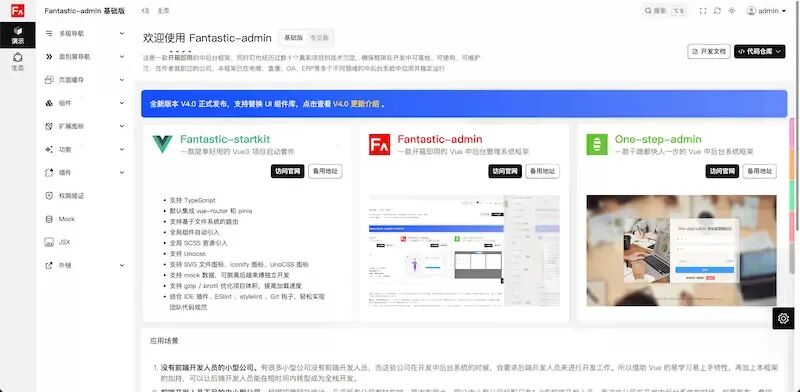Click 备用地址 on Fantastic-admin card
The height and width of the screenshot is (392, 800).
point(542,172)
